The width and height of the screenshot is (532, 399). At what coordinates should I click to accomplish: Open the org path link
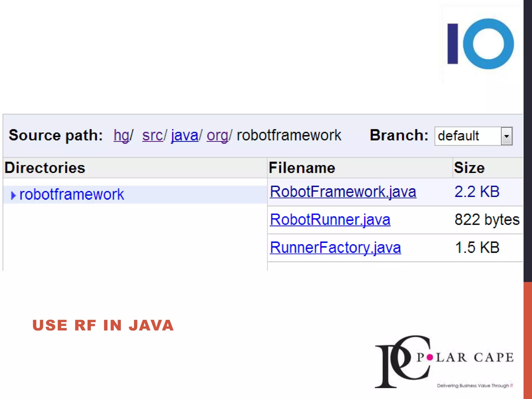pyautogui.click(x=217, y=136)
